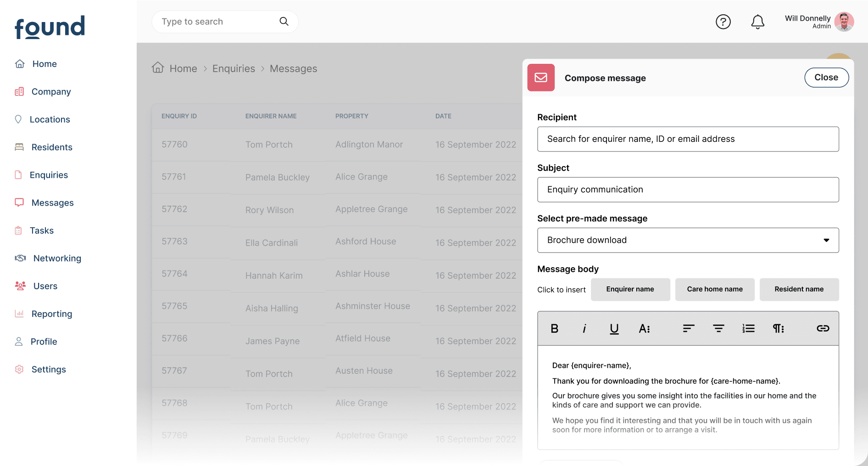The image size is (868, 466).
Task: Toggle underline in the message toolbar
Action: 614,328
